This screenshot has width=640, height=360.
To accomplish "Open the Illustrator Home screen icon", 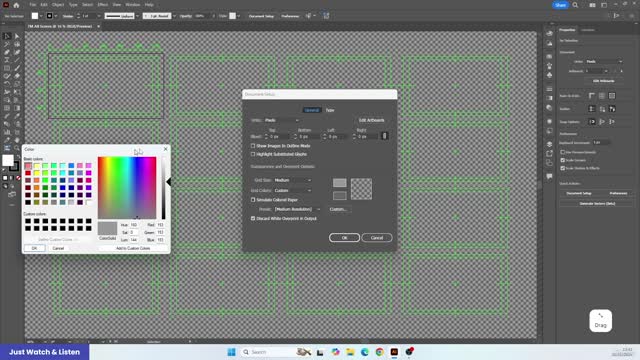I will coord(16,5).
